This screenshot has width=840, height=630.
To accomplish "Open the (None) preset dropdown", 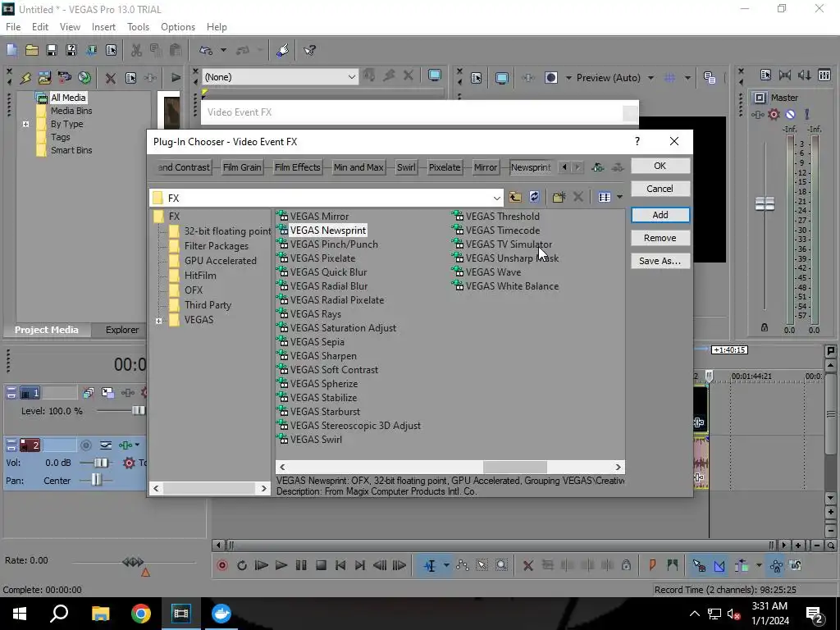I will pos(351,77).
